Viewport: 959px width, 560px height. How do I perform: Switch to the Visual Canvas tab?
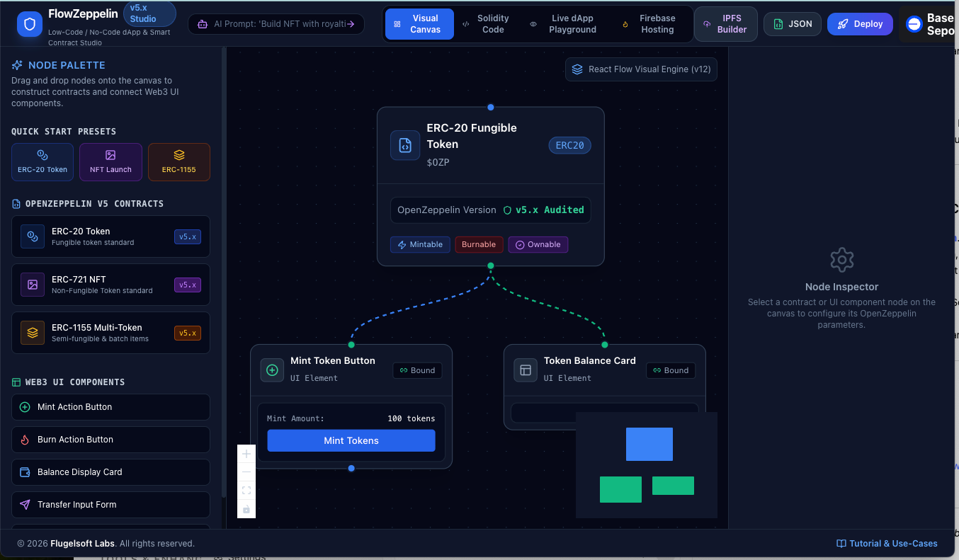419,24
